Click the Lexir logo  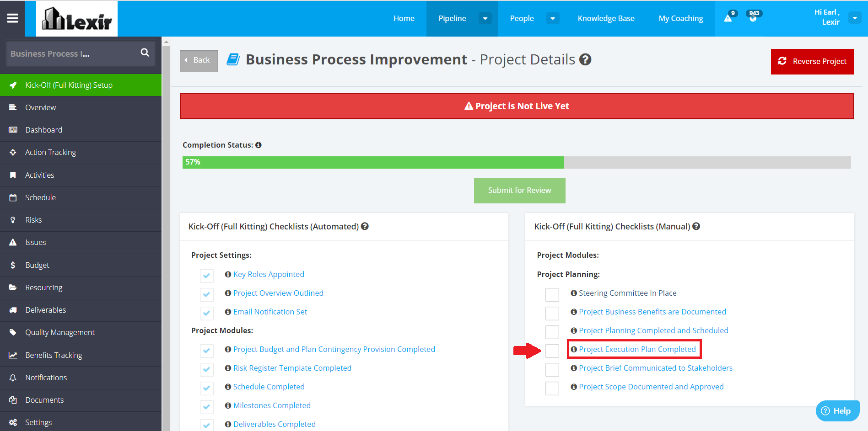tap(77, 19)
